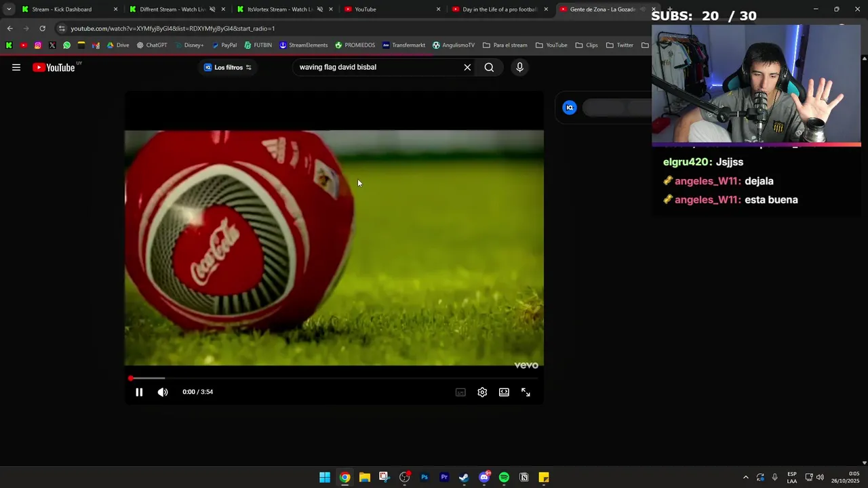This screenshot has width=868, height=488.
Task: Open player settings gear
Action: click(x=482, y=392)
